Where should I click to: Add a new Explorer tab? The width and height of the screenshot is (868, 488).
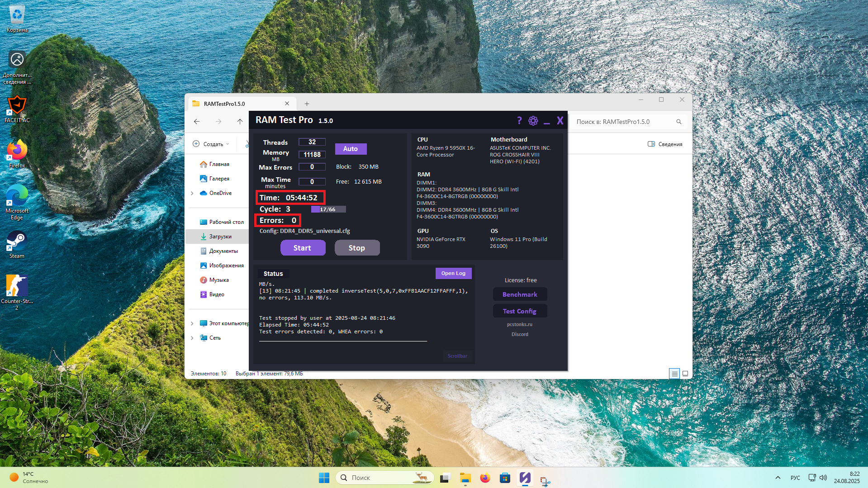click(307, 104)
